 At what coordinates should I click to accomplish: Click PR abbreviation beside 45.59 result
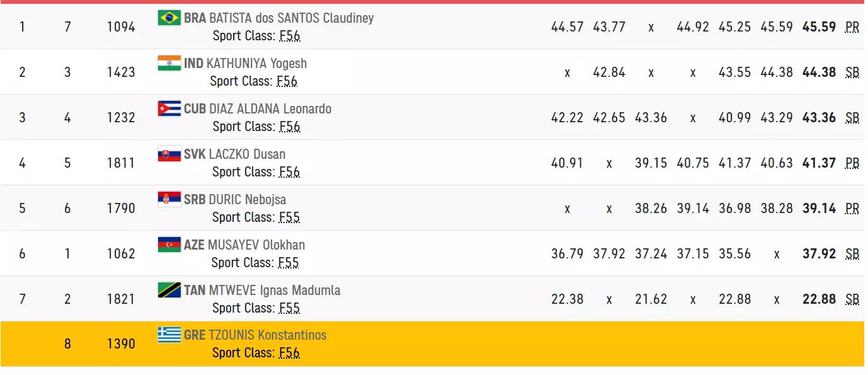[x=852, y=27]
